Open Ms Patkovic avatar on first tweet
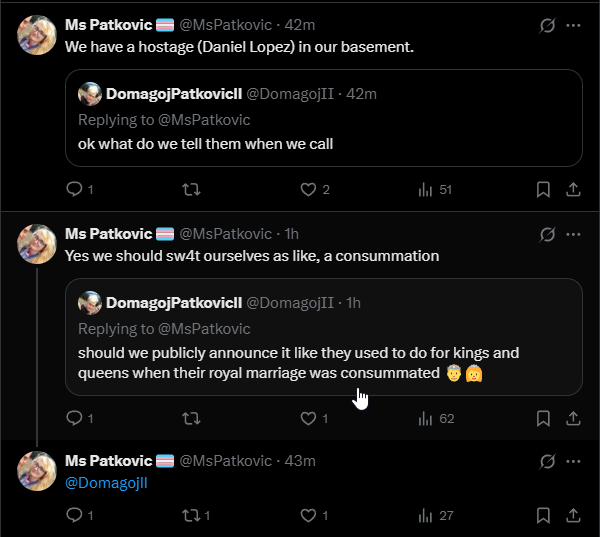Image resolution: width=600 pixels, height=537 pixels. [37, 35]
